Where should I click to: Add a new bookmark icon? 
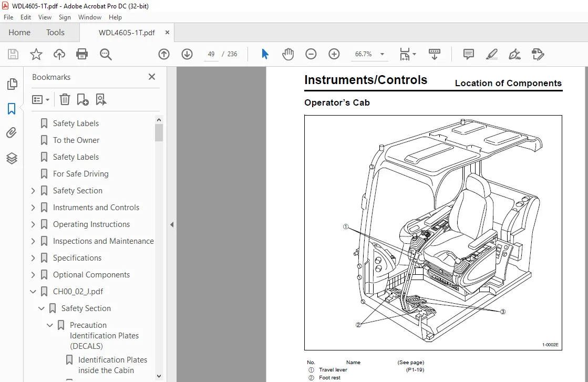(x=82, y=99)
